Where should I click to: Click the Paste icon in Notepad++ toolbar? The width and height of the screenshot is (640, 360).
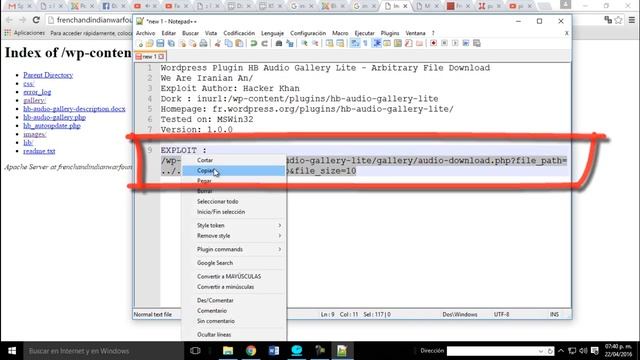239,43
